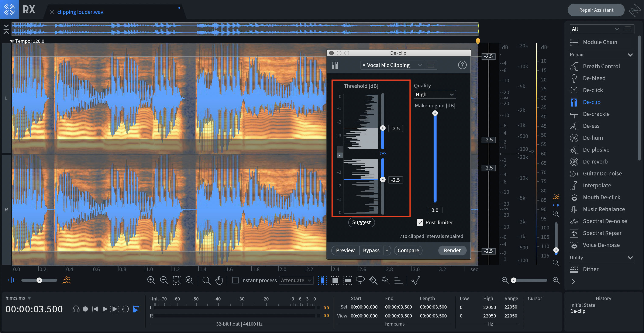Screen dimensions: 644x333
Task: Open the Vocal Mic Clipping preset dropdown
Action: [392, 65]
